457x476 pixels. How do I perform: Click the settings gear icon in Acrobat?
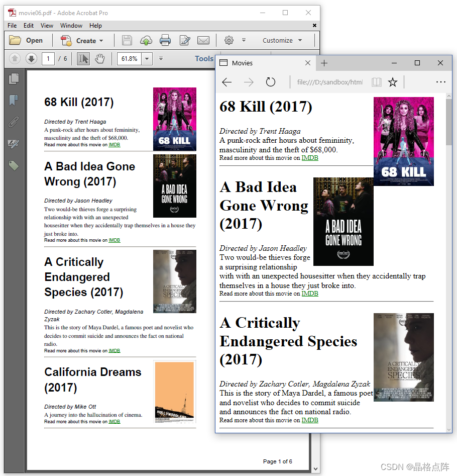[229, 40]
